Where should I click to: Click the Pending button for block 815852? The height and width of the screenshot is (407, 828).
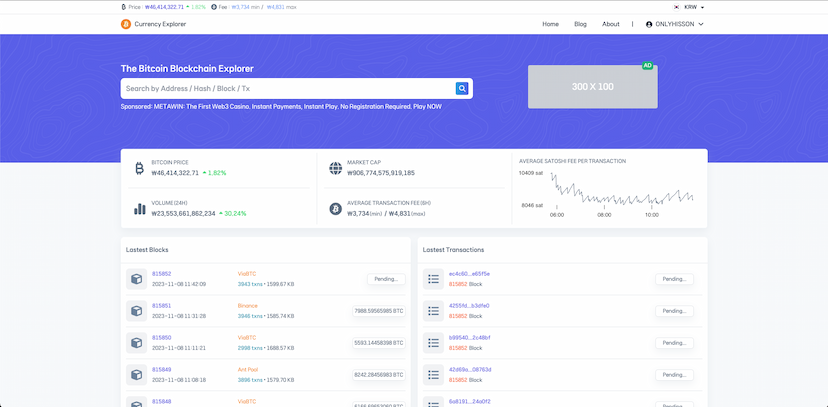[386, 279]
